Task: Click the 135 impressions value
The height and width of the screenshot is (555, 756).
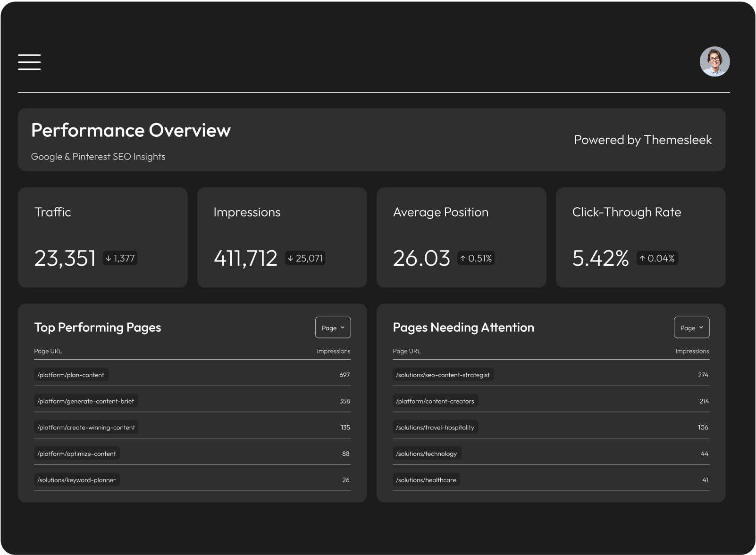Action: pos(345,428)
